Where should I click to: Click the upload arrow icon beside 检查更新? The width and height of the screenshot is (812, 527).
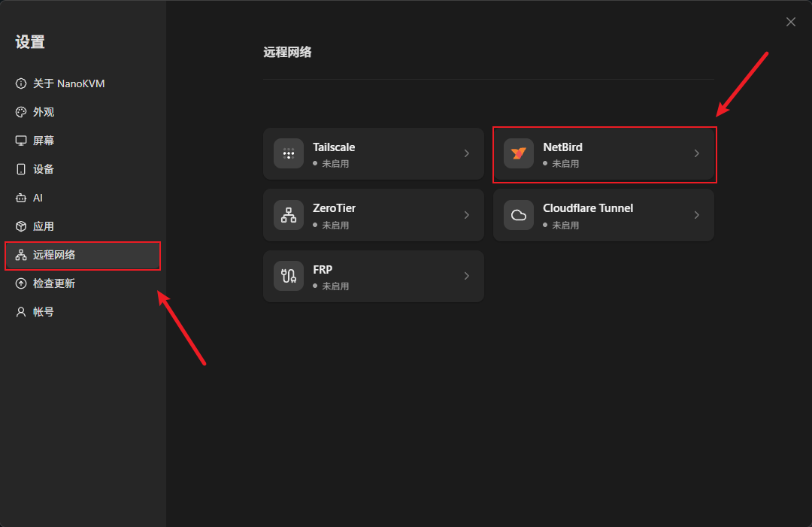[21, 283]
